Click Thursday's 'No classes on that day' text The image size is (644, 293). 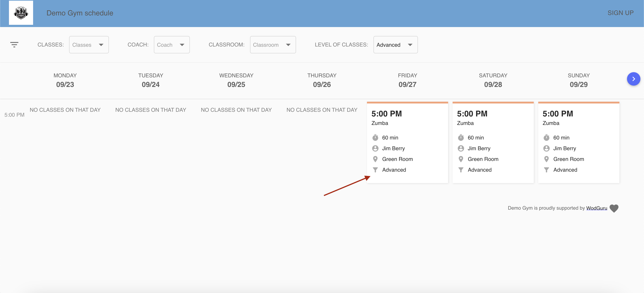point(322,110)
